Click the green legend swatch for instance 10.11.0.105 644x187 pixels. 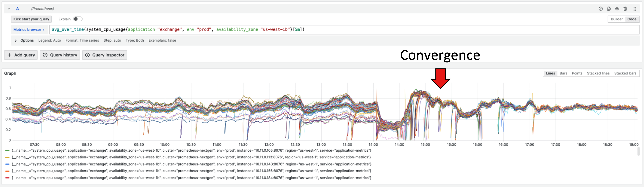[x=7, y=150]
